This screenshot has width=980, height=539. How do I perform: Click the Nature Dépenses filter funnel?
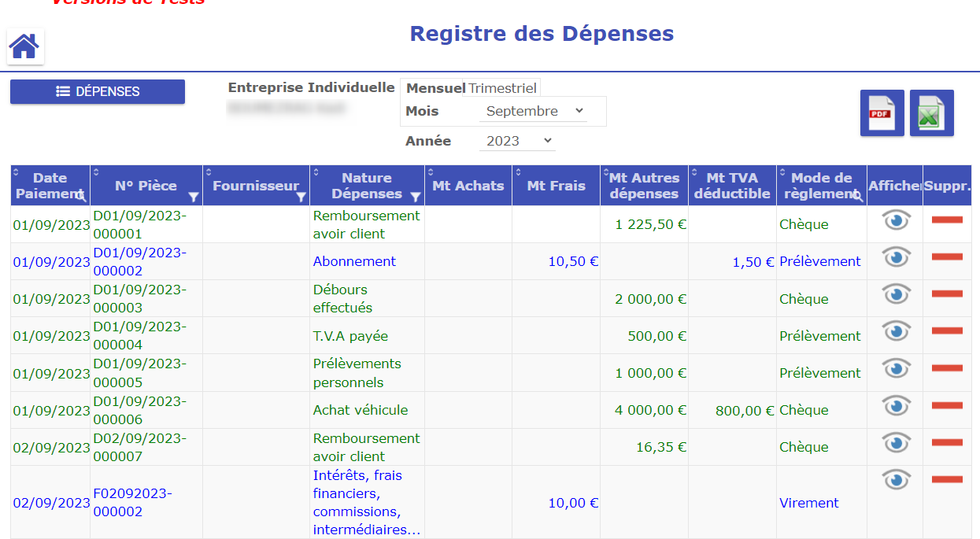pyautogui.click(x=416, y=196)
